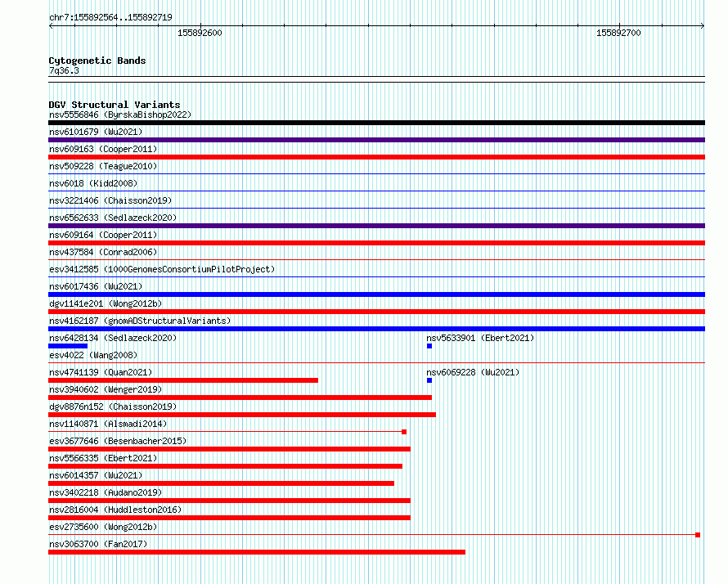Select the black nsv5556846 variant bar
This screenshot has width=728, height=584.
[x=376, y=123]
